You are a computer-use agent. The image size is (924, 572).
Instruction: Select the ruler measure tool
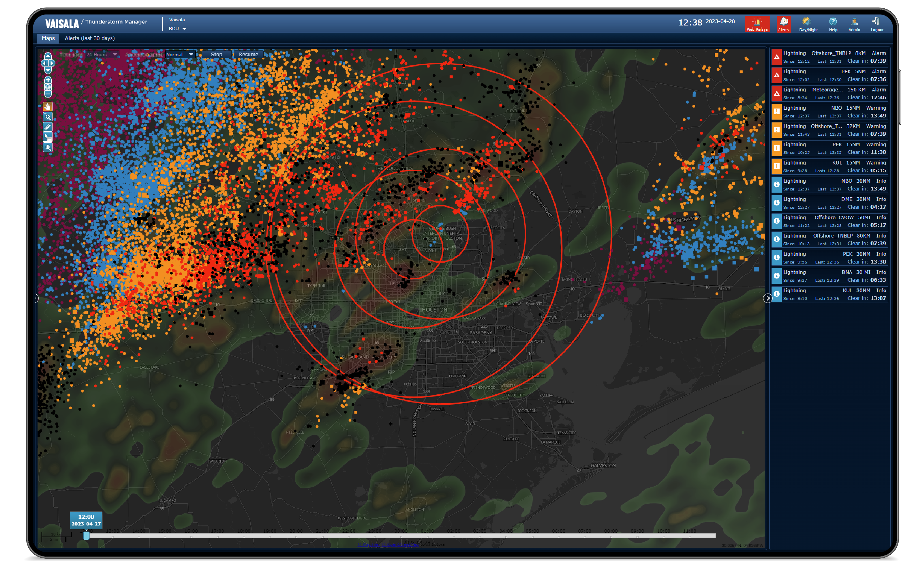pos(48,127)
